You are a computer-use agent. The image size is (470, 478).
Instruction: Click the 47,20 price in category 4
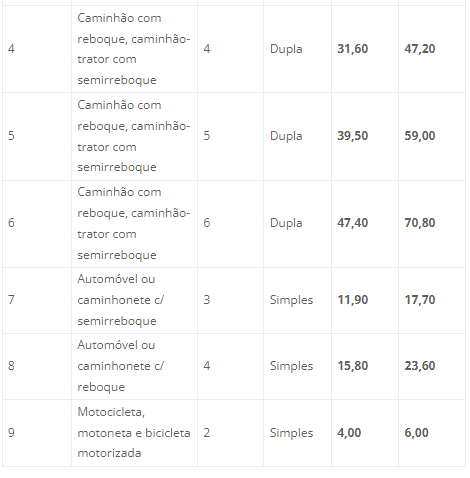click(420, 49)
